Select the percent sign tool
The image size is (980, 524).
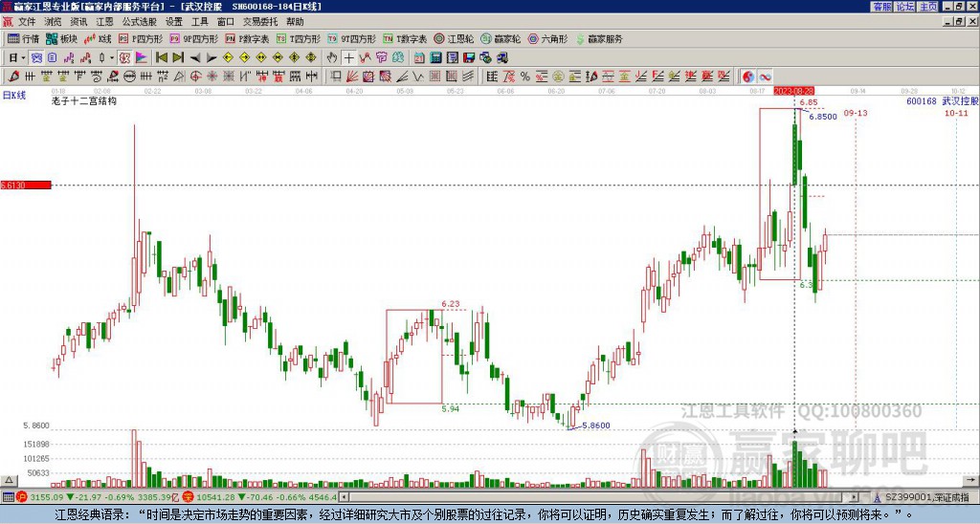click(x=525, y=76)
